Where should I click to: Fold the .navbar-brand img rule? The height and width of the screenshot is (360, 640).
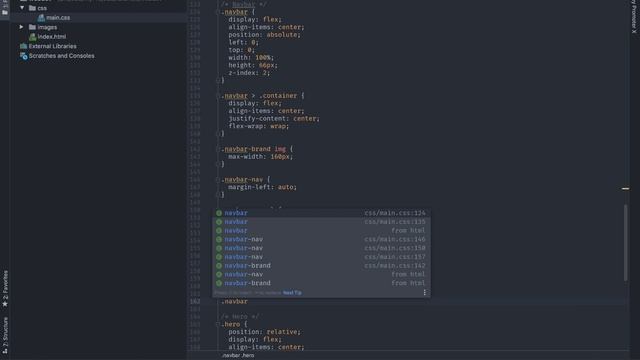[218, 149]
